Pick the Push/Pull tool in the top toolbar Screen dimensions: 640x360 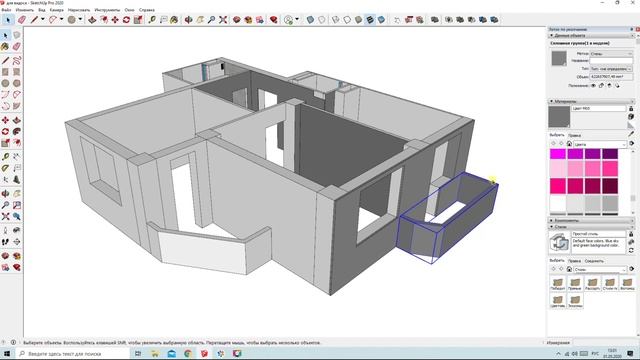pos(92,20)
